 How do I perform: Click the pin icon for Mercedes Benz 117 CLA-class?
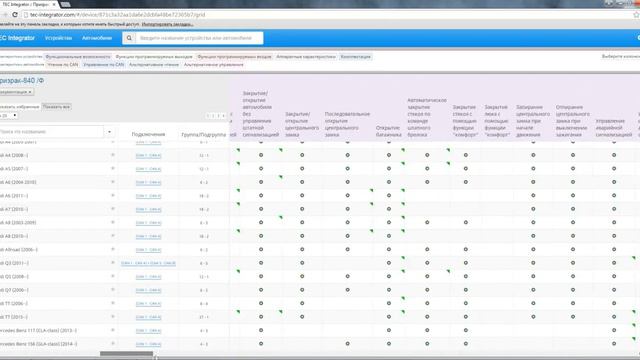pos(113,330)
